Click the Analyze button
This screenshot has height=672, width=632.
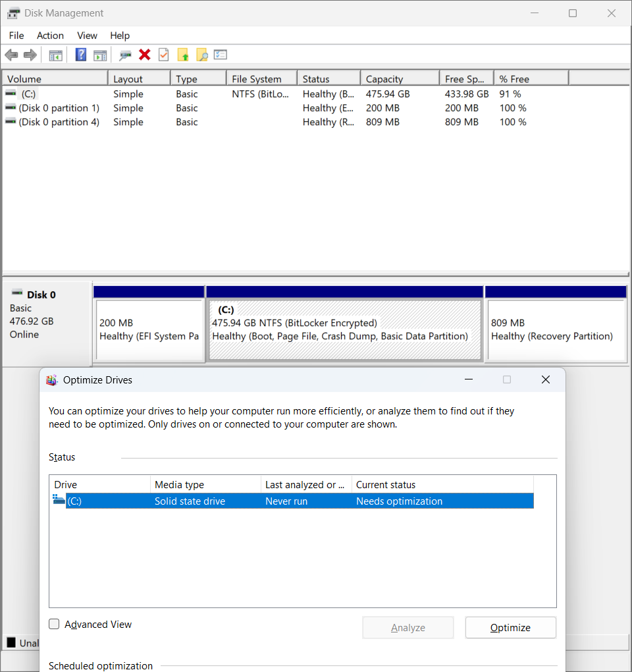coord(408,627)
